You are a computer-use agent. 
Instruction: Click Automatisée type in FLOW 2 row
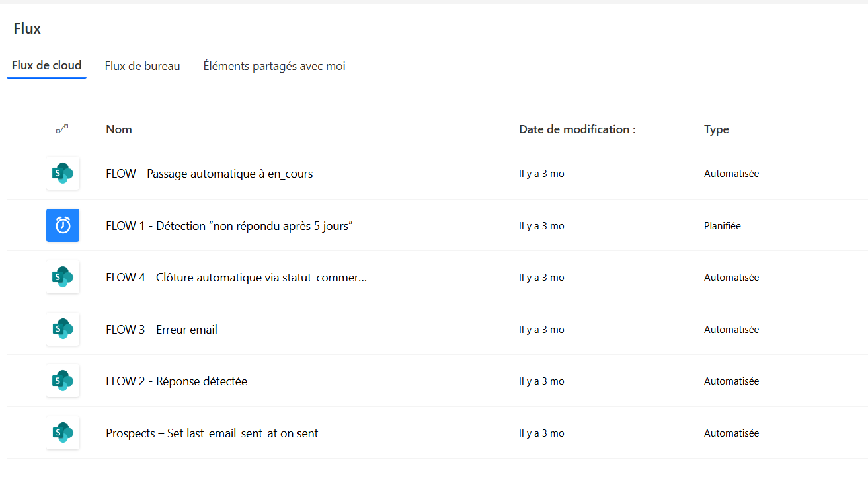click(731, 381)
